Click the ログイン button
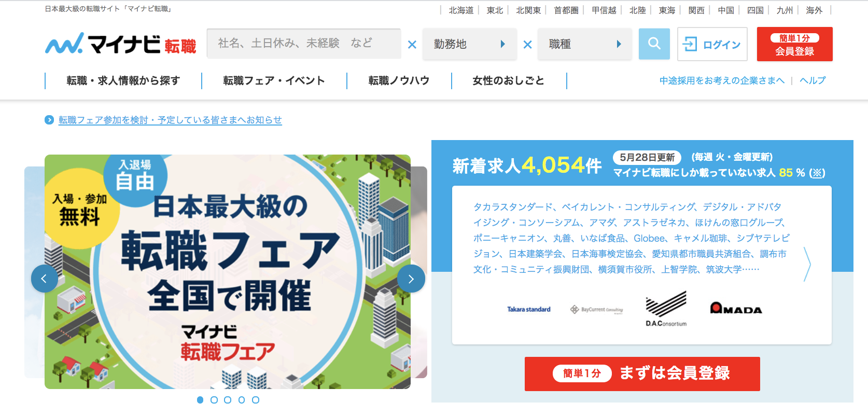The height and width of the screenshot is (416, 868). tap(712, 44)
